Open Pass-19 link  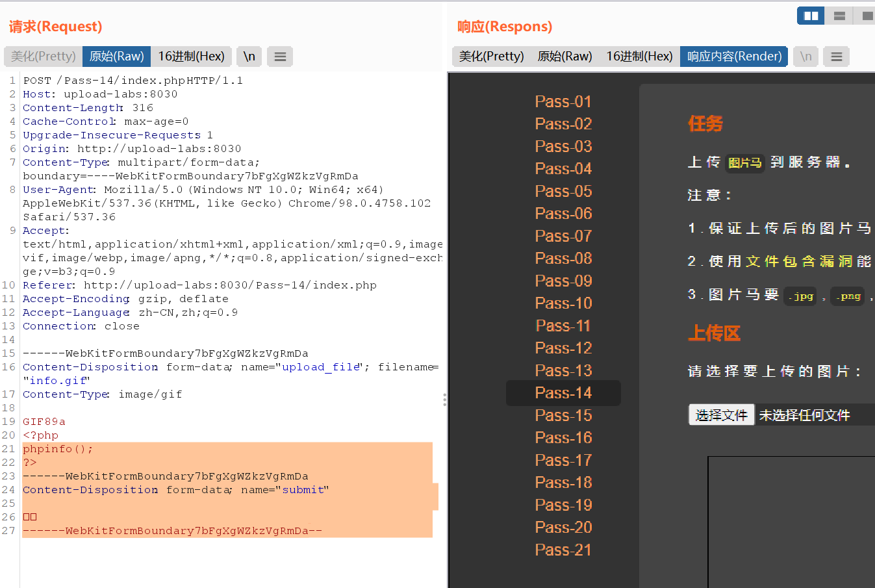click(563, 505)
